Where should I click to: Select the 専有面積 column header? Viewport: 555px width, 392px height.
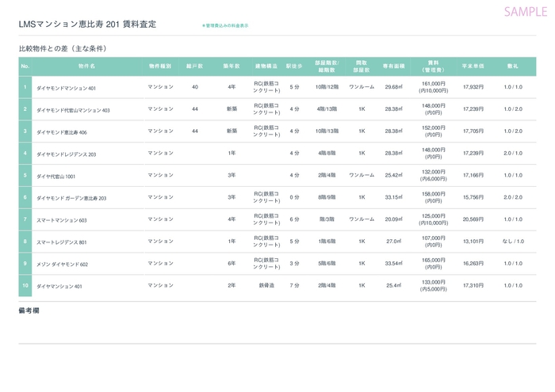click(x=393, y=66)
